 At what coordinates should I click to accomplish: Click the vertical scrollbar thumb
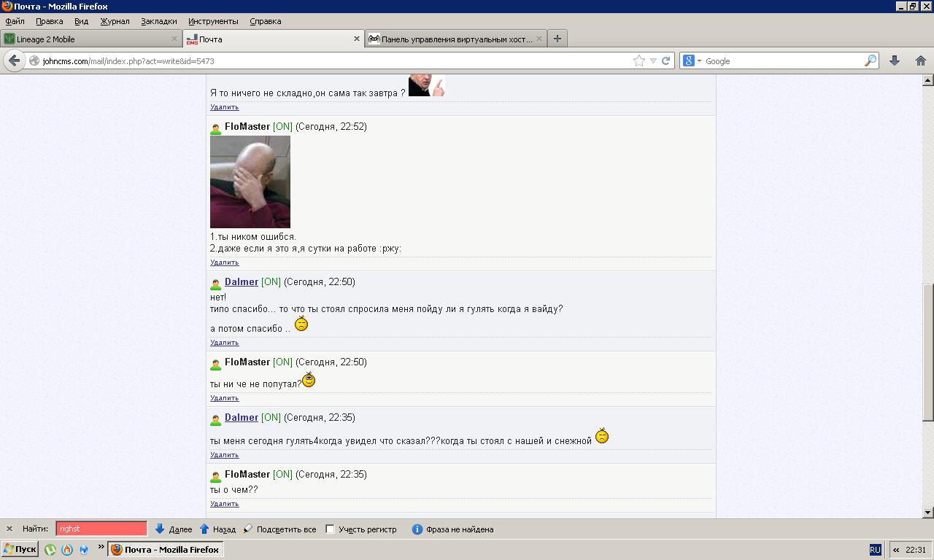click(x=928, y=352)
